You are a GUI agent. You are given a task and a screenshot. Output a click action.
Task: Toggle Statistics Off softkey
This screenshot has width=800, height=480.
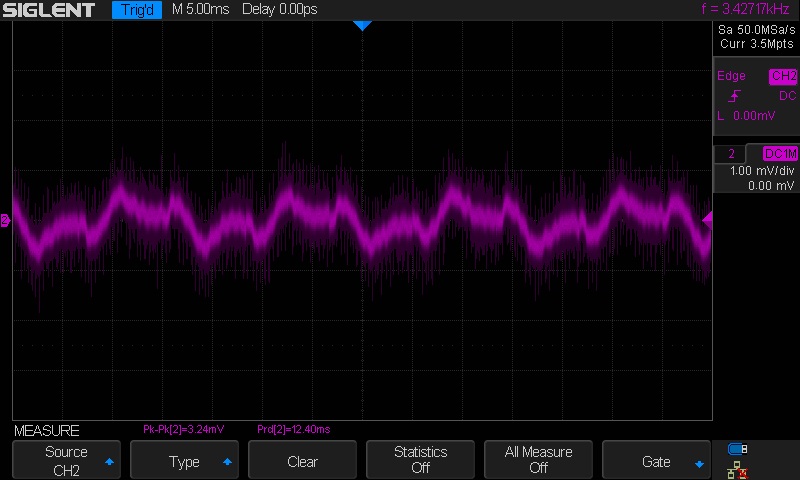coord(420,460)
